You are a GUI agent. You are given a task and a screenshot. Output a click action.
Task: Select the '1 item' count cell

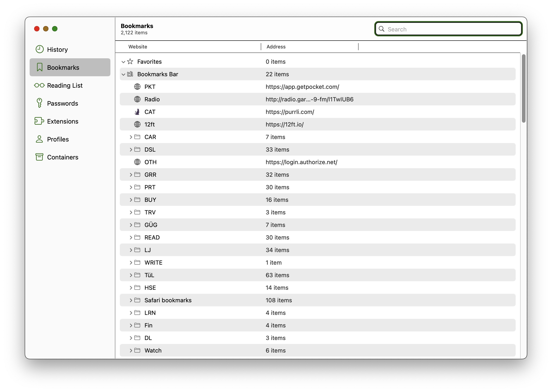point(273,262)
